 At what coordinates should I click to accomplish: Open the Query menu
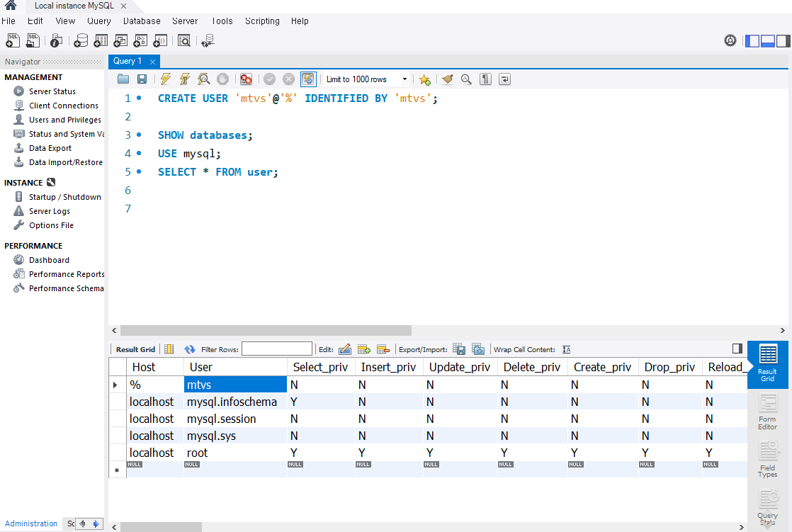point(99,21)
